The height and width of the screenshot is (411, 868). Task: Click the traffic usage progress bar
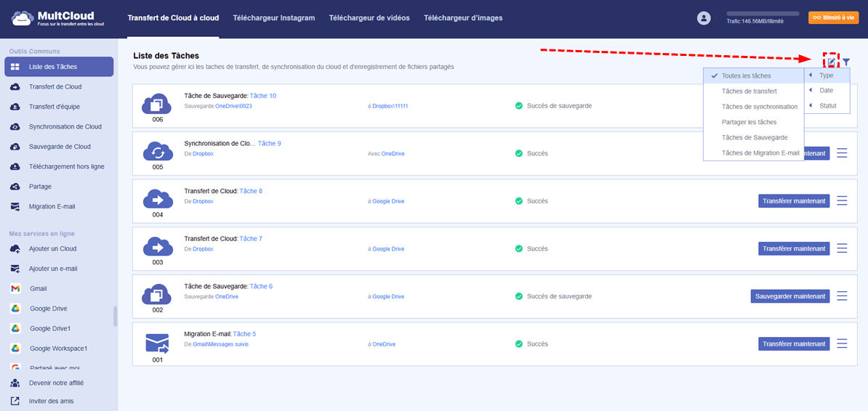tap(763, 14)
